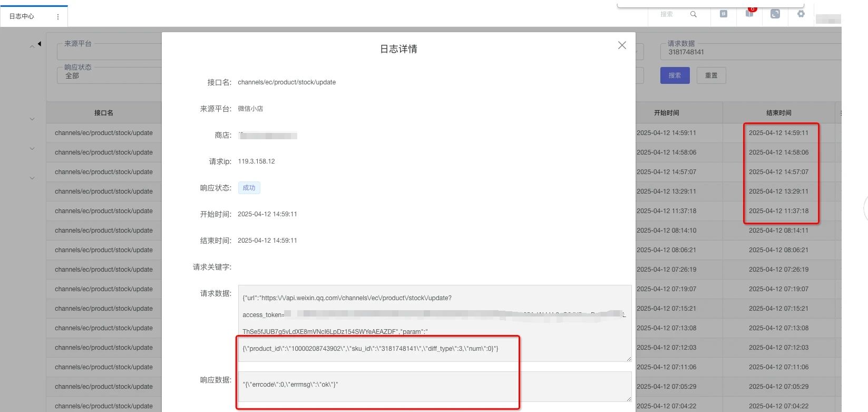The height and width of the screenshot is (412, 868).
Task: Expand the third down-chevron sidebar group
Action: [x=32, y=178]
